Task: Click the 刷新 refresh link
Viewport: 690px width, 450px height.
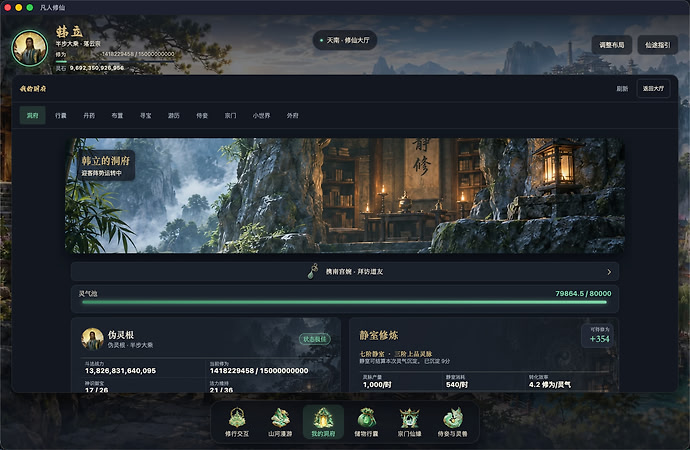Action: pos(622,89)
